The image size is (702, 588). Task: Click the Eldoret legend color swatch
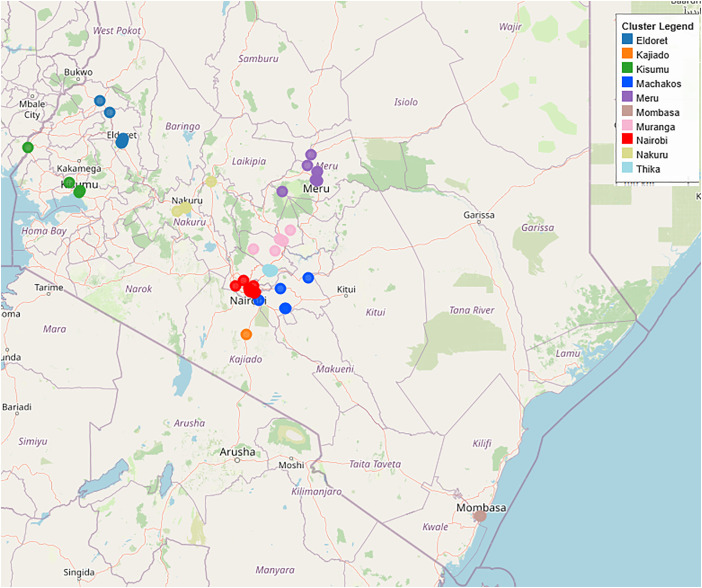tap(627, 39)
